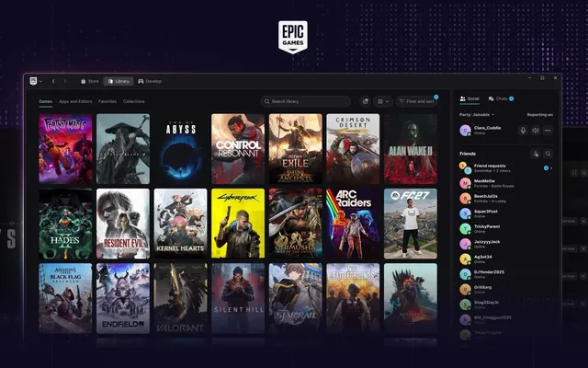Open the Path of Exile game tile

pos(296,149)
